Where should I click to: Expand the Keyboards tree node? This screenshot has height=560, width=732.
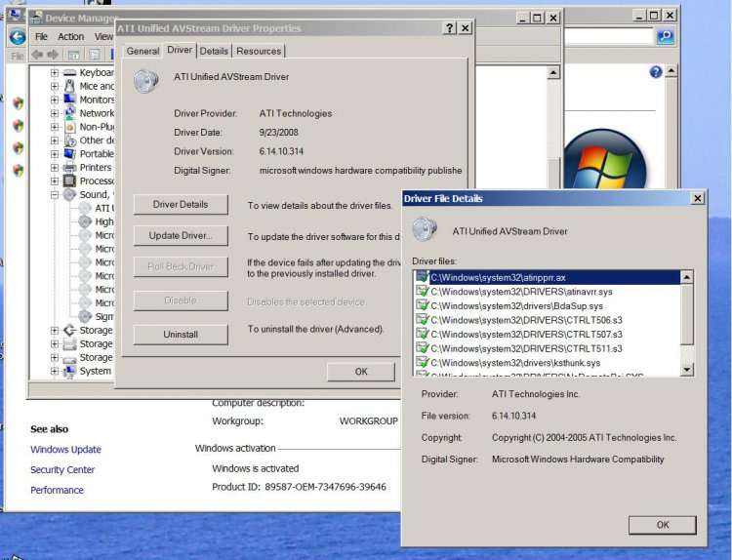coord(55,73)
